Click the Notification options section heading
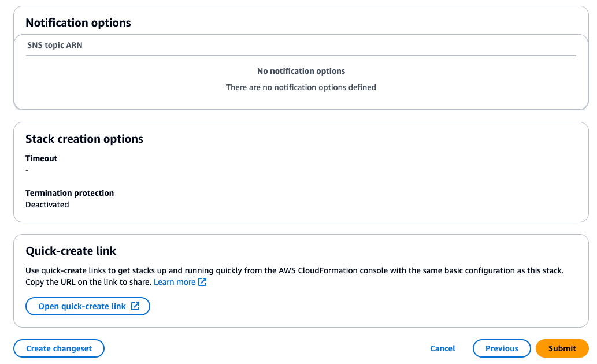The image size is (597, 364). pos(78,23)
